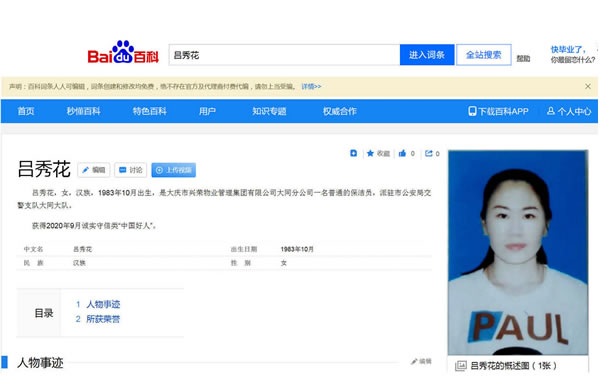Jump to 所获荣誉 in the contents
600x390 pixels.
click(x=103, y=319)
